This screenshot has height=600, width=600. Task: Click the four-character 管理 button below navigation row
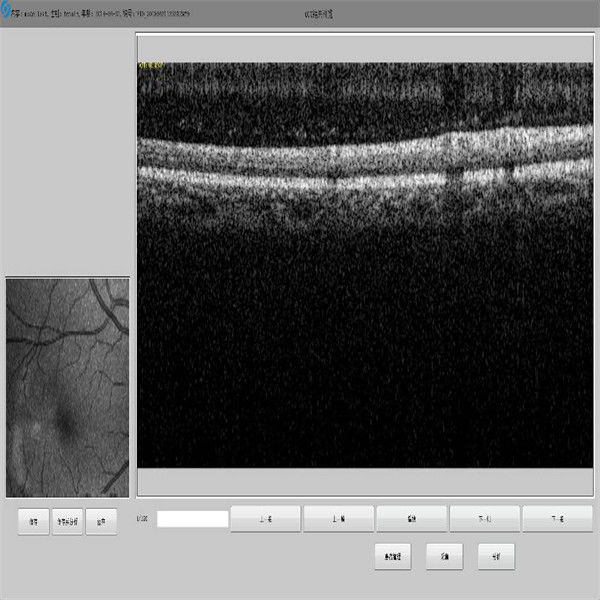[x=393, y=556]
